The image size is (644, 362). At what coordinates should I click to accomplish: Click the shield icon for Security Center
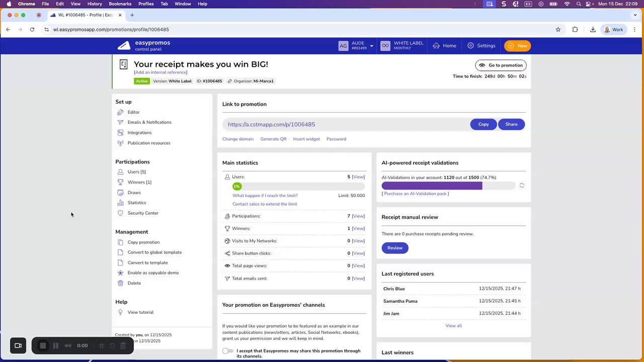(120, 213)
